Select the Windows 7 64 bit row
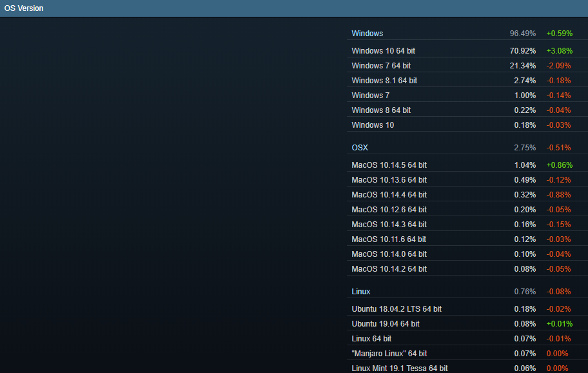 coord(467,66)
